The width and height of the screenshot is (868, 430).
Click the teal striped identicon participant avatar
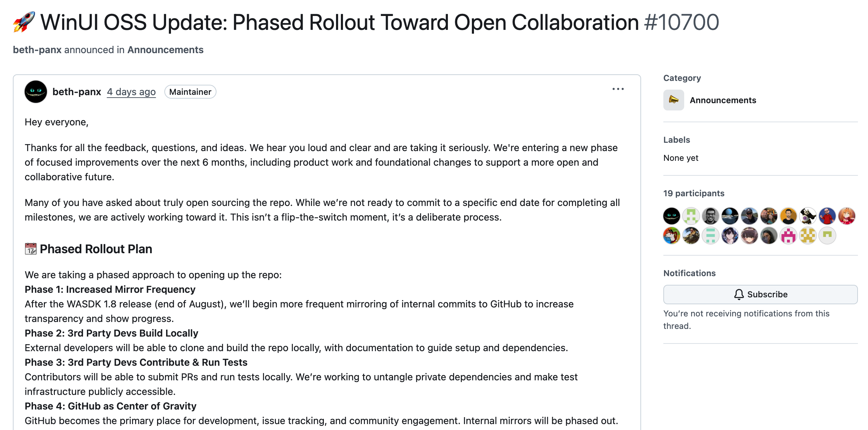[710, 236]
